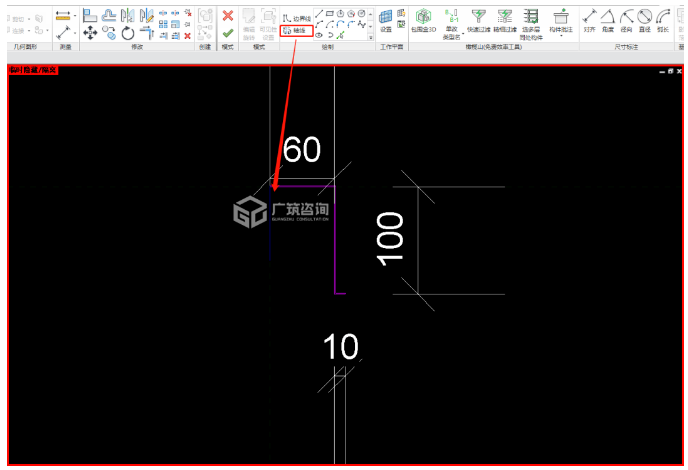Viewport: 688px width, 470px height.
Task: Select the Partial Ellipse draw tool
Action: point(331,35)
